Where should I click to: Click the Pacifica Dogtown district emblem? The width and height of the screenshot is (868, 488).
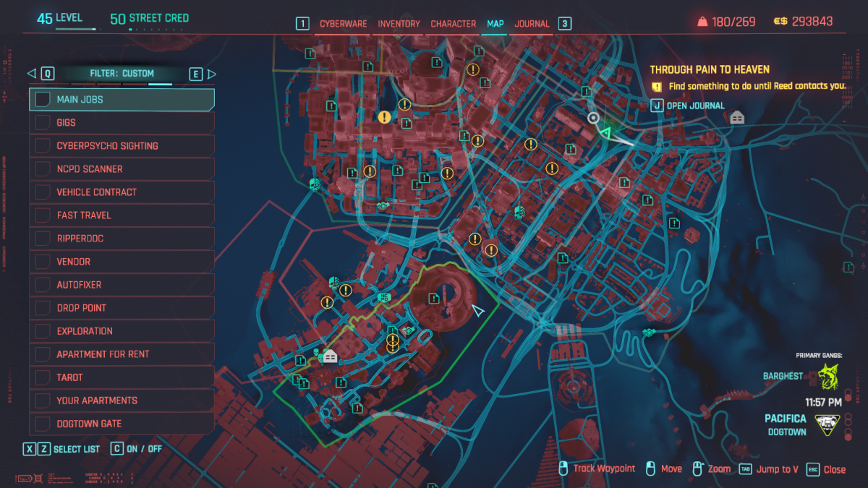click(827, 425)
